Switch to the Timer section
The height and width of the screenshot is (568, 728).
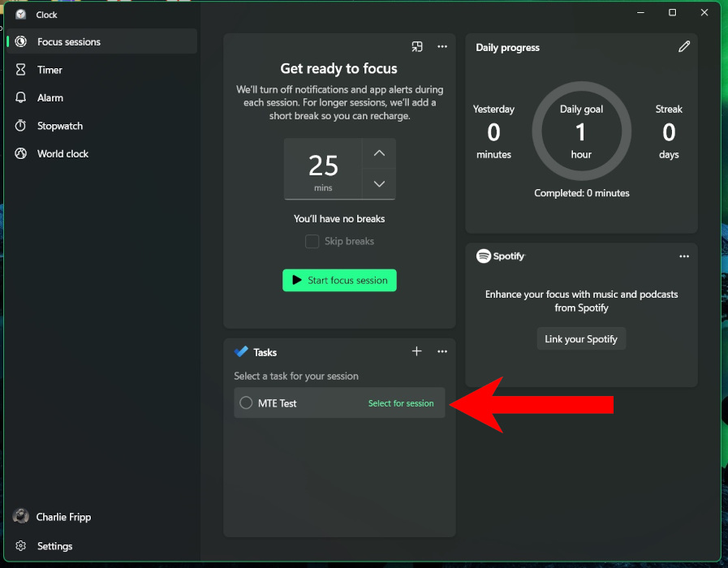pos(50,70)
